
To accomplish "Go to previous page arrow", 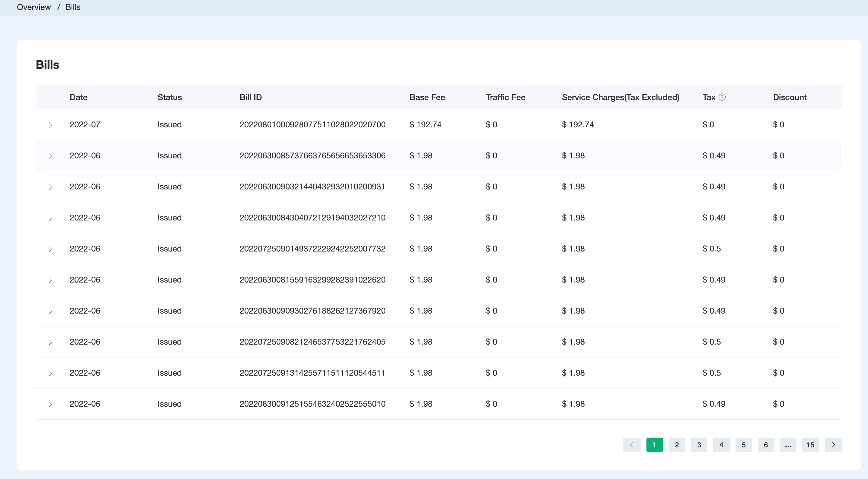I will pos(632,445).
